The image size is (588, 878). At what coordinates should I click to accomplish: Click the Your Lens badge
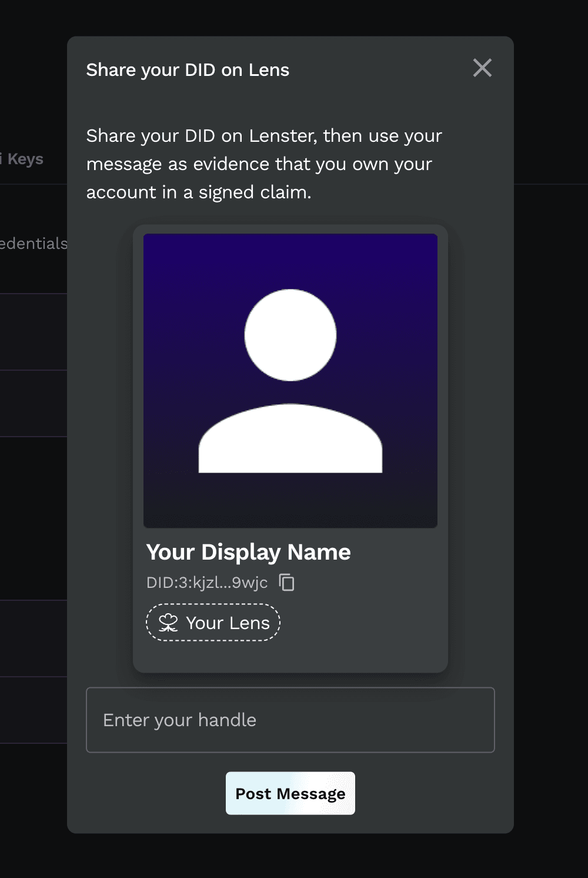[213, 623]
